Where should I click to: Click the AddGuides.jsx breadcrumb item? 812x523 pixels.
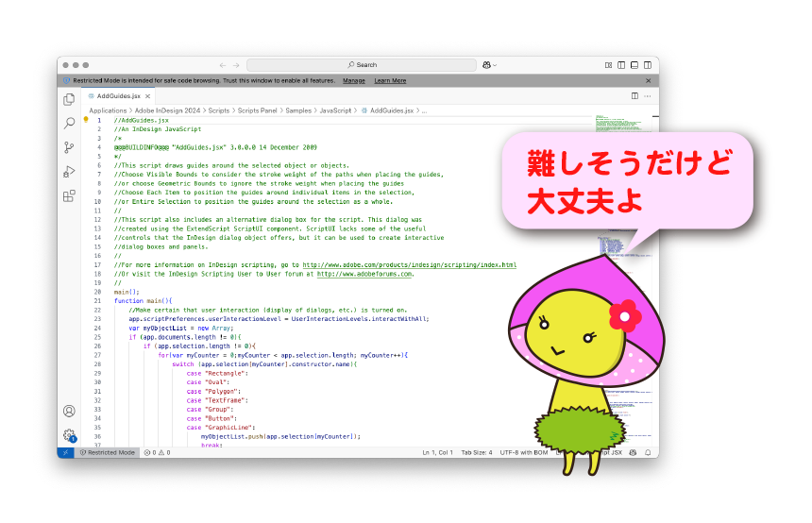click(387, 110)
